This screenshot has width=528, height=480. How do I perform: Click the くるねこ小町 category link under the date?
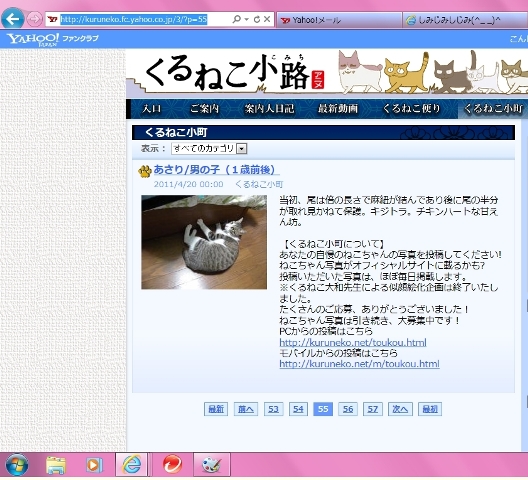pos(259,184)
